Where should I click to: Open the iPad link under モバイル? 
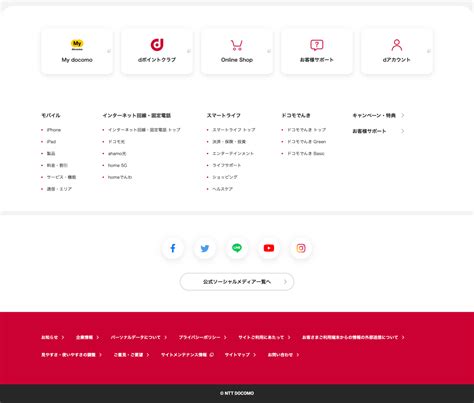coord(51,142)
